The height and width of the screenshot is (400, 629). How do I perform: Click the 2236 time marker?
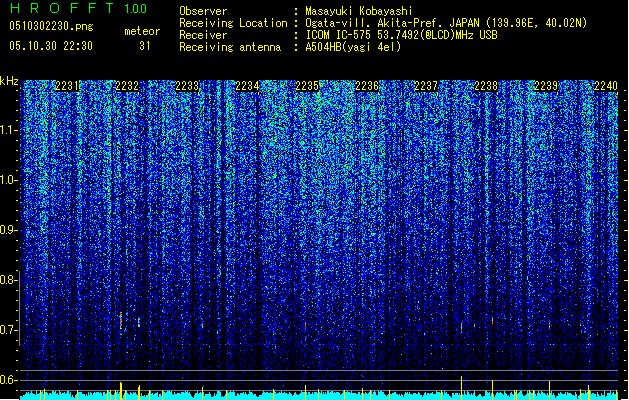367,86
